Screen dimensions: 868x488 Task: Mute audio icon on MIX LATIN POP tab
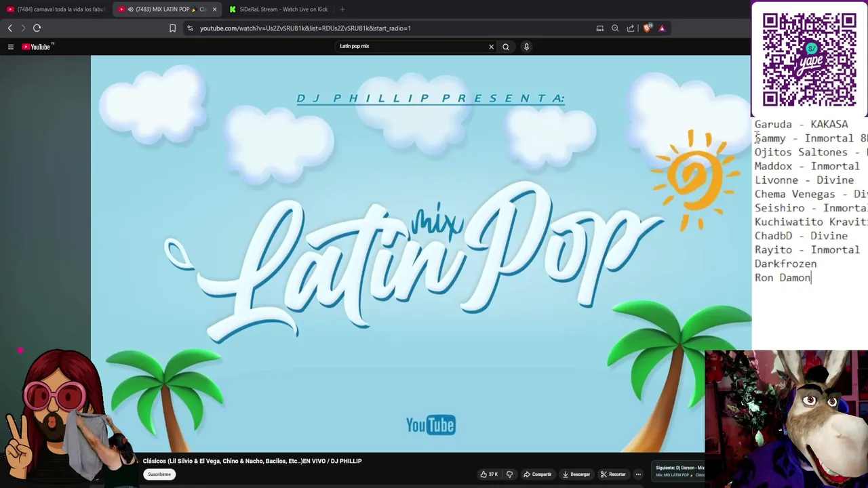pyautogui.click(x=130, y=9)
